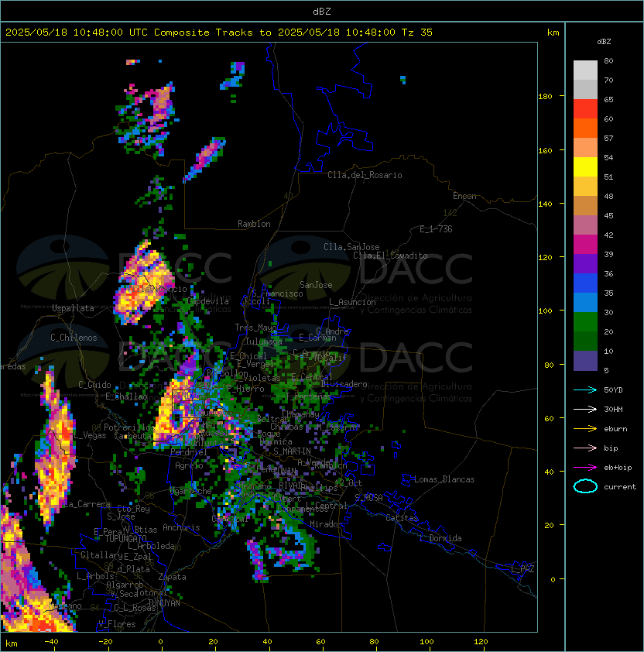This screenshot has width=644, height=652.
Task: Click the light blue swatch between 35 and 30
Action: (x=585, y=302)
